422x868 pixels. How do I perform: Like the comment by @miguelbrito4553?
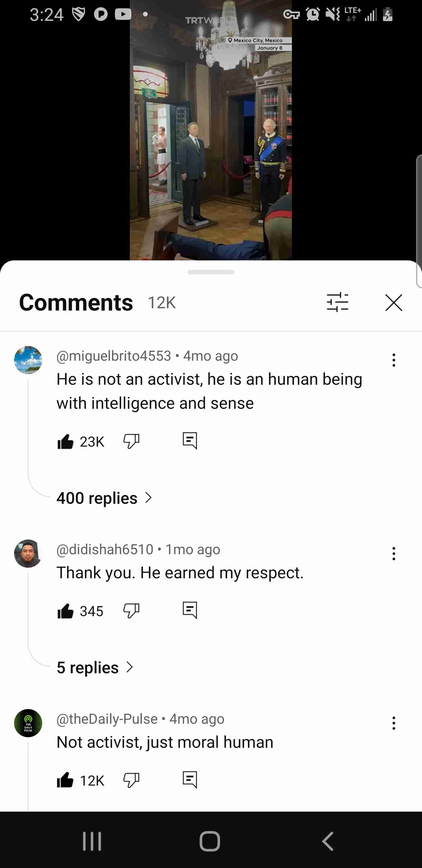[x=65, y=441]
